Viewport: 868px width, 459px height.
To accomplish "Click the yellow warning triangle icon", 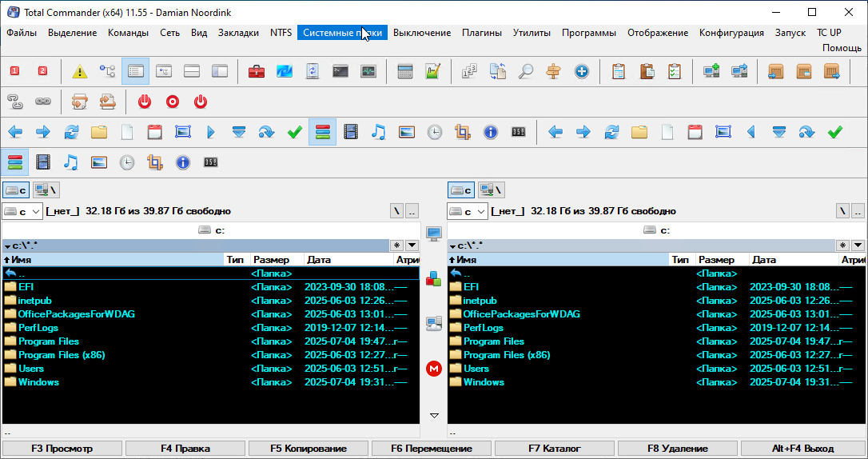I will tap(79, 71).
